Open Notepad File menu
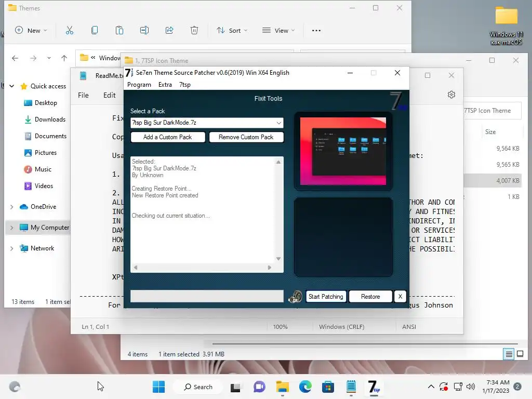This screenshot has width=532, height=399. coord(83,96)
